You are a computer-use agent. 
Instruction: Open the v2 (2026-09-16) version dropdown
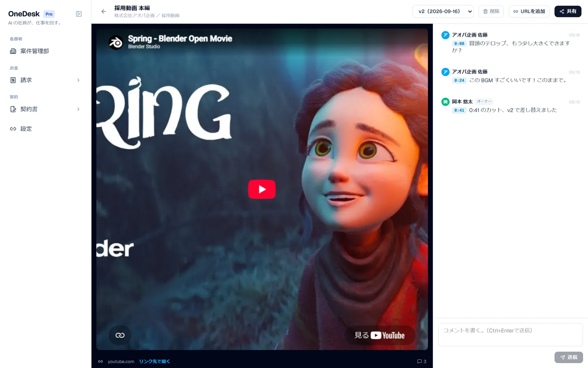[x=443, y=11]
